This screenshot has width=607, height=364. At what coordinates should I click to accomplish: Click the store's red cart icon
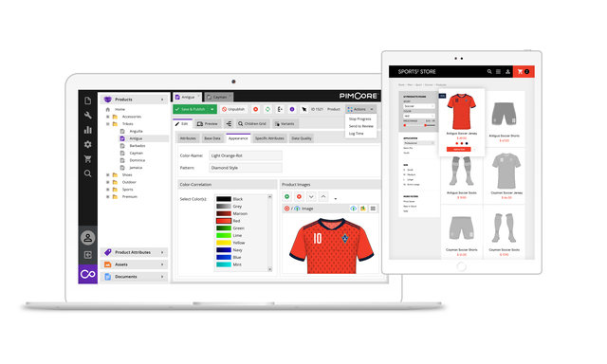click(x=524, y=71)
